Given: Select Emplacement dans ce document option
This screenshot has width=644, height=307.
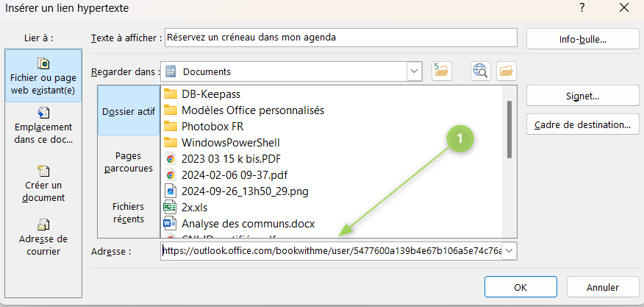Looking at the screenshot, I should click(43, 126).
